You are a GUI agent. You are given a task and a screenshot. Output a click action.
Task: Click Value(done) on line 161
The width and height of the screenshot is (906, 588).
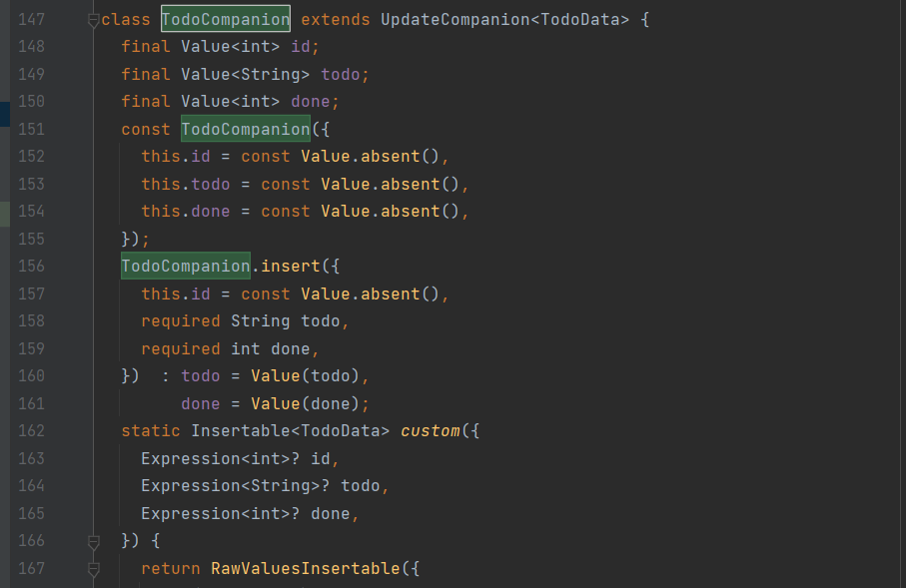pos(305,403)
